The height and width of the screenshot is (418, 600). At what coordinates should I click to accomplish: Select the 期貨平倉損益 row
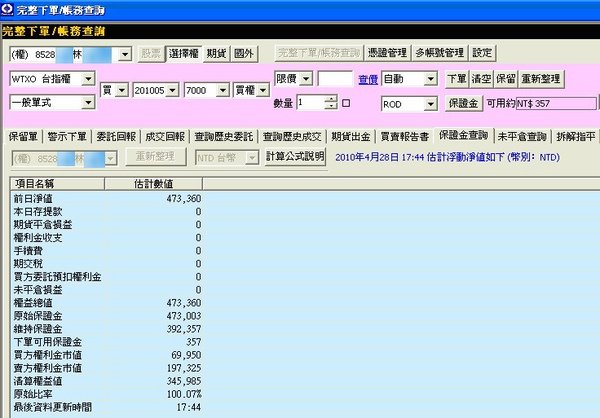coord(106,225)
